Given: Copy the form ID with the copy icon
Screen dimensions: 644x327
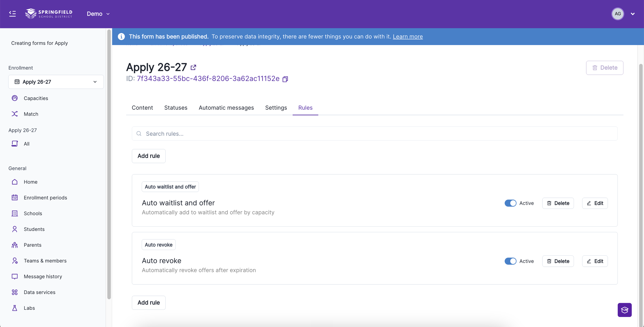Looking at the screenshot, I should pyautogui.click(x=285, y=79).
